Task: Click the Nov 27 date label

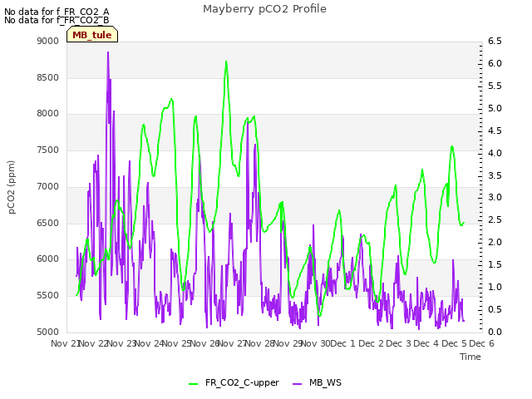Action: pos(232,343)
